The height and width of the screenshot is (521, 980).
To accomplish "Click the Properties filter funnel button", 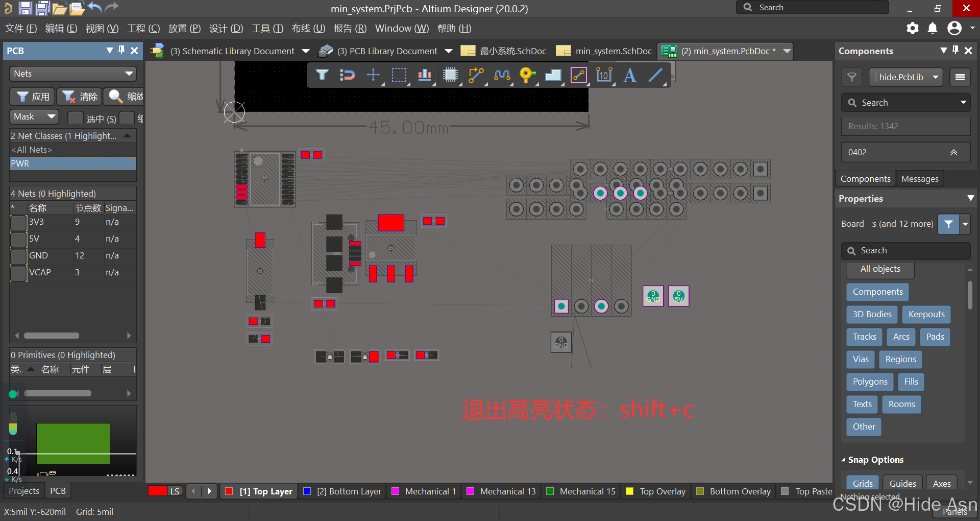I will pyautogui.click(x=948, y=224).
